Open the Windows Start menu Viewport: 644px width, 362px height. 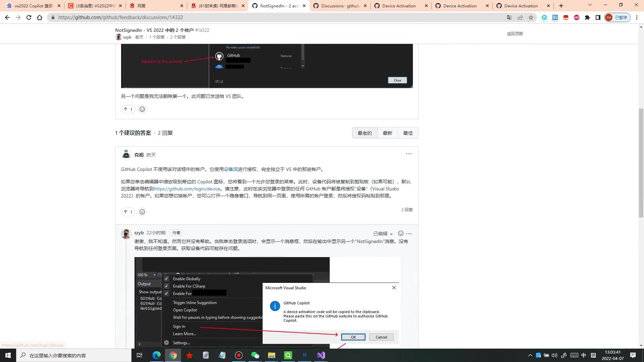(8, 355)
